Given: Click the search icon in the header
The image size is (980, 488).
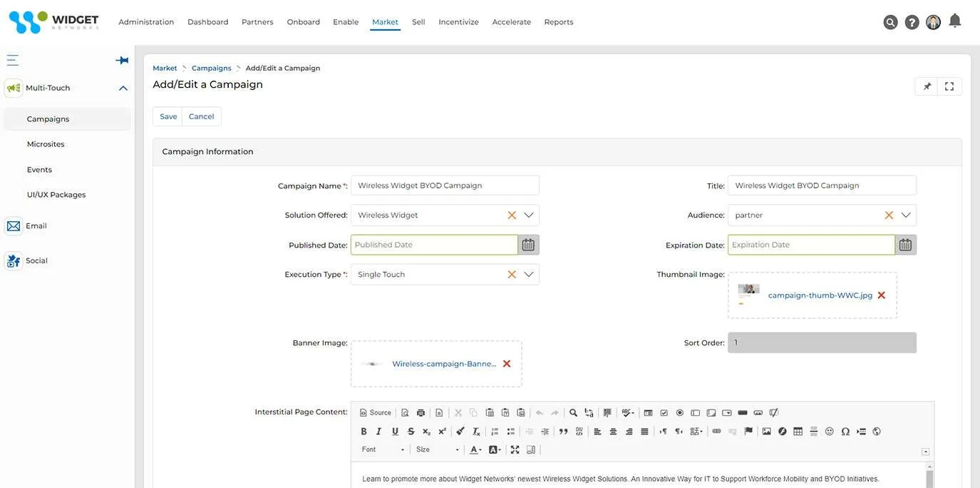Looking at the screenshot, I should pyautogui.click(x=890, y=22).
